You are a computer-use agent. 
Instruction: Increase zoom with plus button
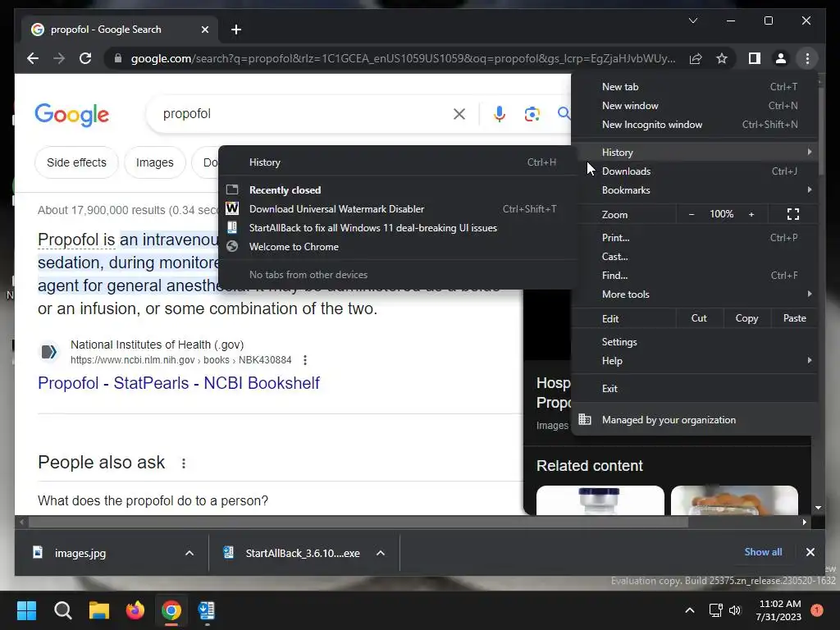coord(751,214)
